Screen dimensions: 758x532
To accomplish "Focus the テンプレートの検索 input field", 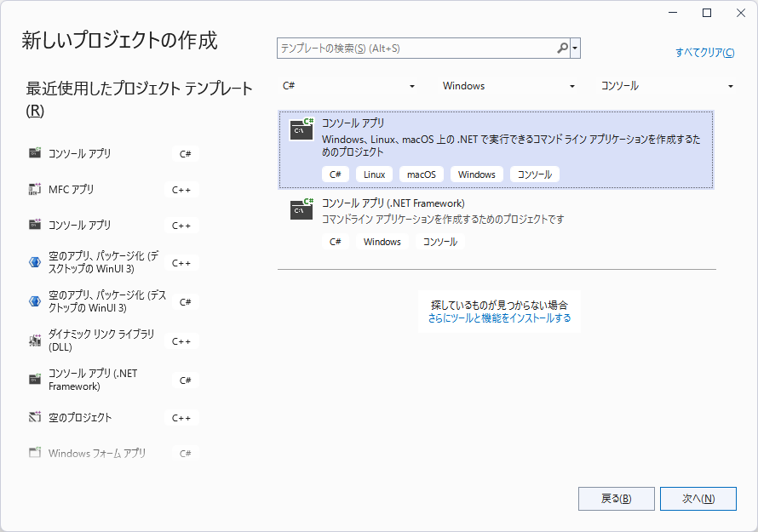I will (416, 49).
